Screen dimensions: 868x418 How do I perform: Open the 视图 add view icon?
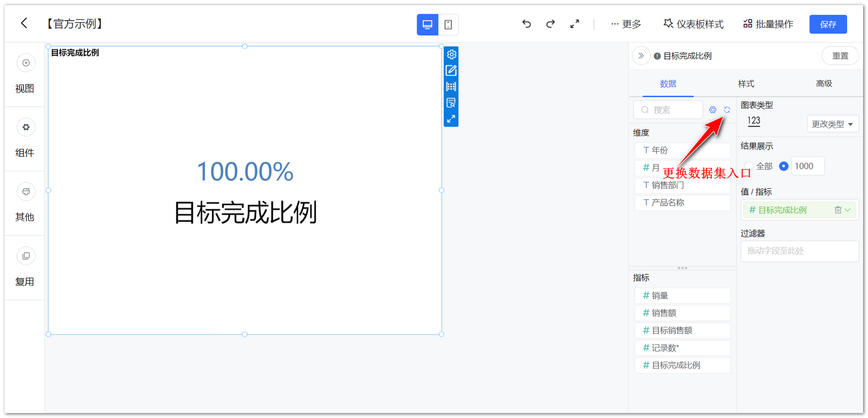pyautogui.click(x=26, y=63)
